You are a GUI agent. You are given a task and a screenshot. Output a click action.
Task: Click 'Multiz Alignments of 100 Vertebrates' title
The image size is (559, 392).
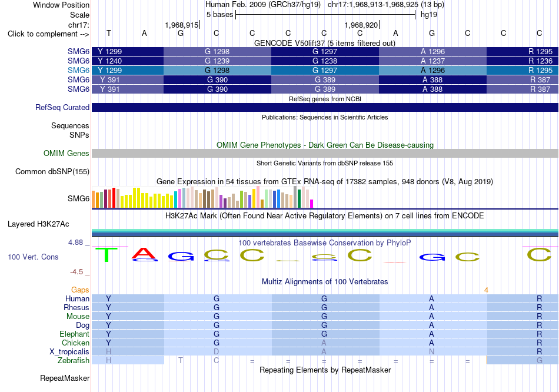(325, 282)
